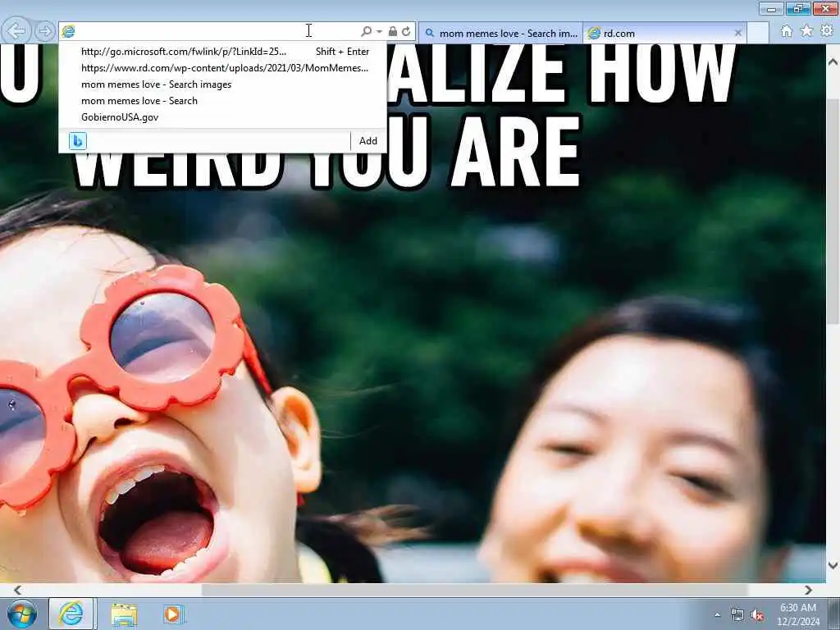Click the horizontal scrollbar thumb
The width and height of the screenshot is (840, 630).
tap(474, 590)
